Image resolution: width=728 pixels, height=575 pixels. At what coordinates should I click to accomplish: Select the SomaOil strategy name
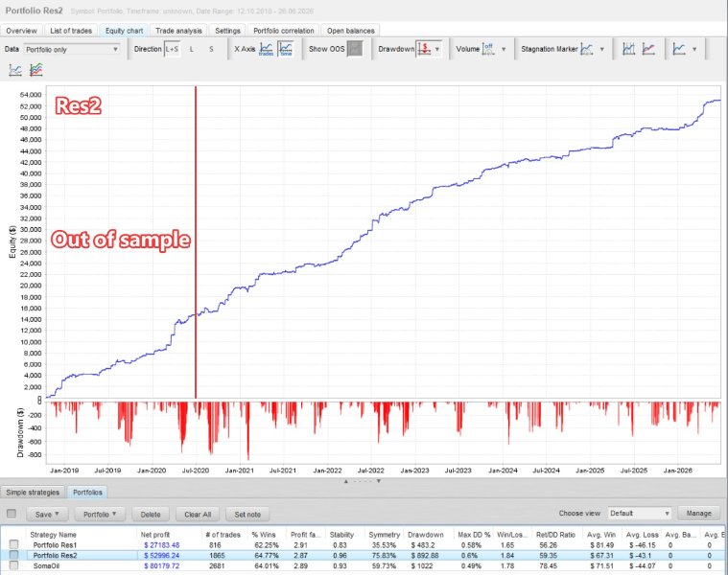click(x=46, y=565)
